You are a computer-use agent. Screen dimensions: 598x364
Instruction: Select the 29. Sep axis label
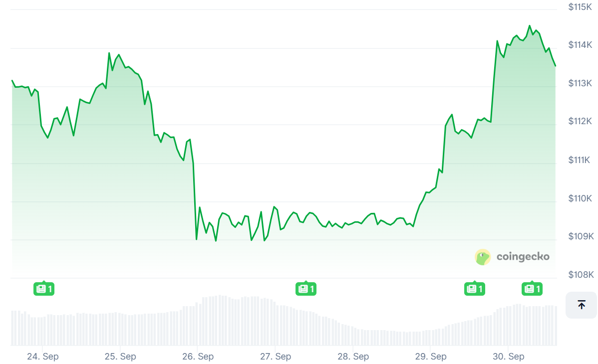pos(431,357)
